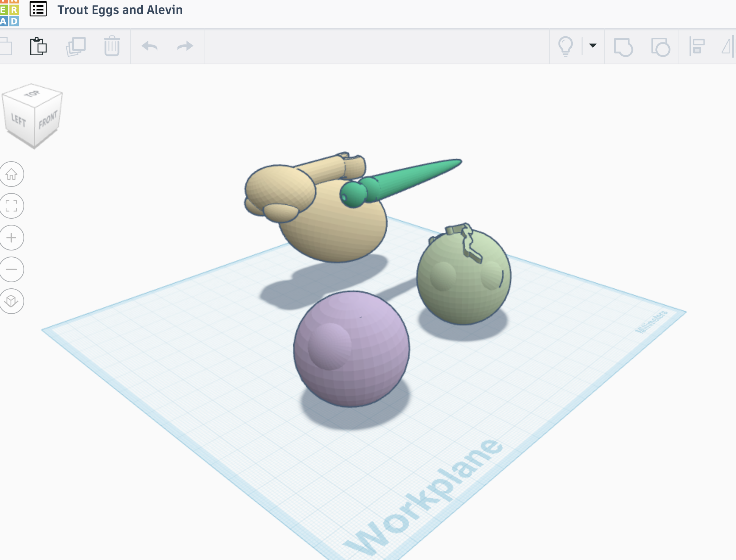Click the TOP face of view cube
This screenshot has height=560, width=736.
click(33, 93)
